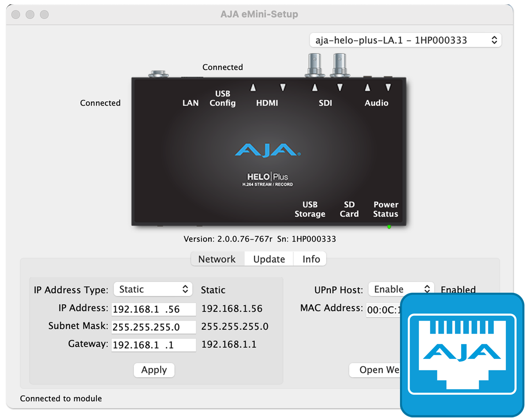Click the AJA logo on the device
The height and width of the screenshot is (420, 527).
[x=268, y=150]
